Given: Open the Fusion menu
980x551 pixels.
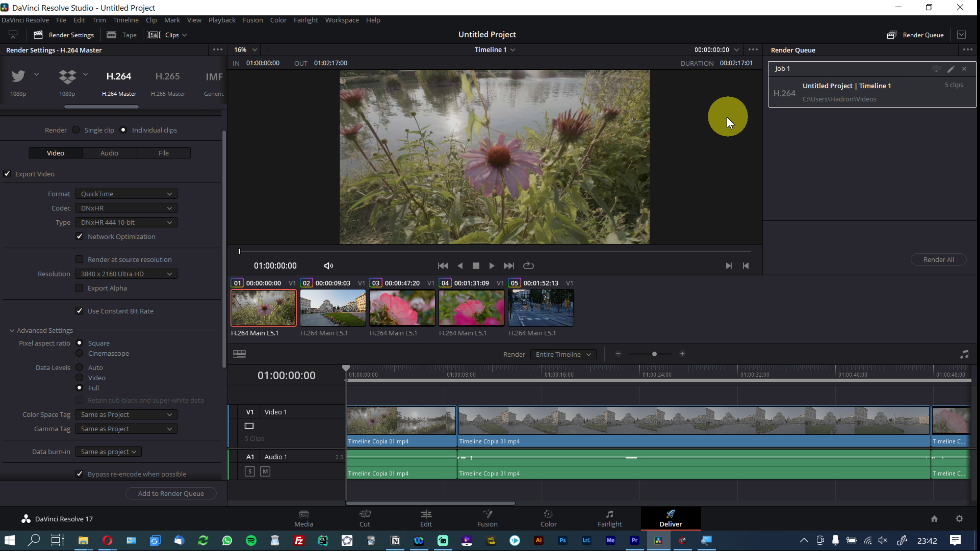Looking at the screenshot, I should (253, 20).
